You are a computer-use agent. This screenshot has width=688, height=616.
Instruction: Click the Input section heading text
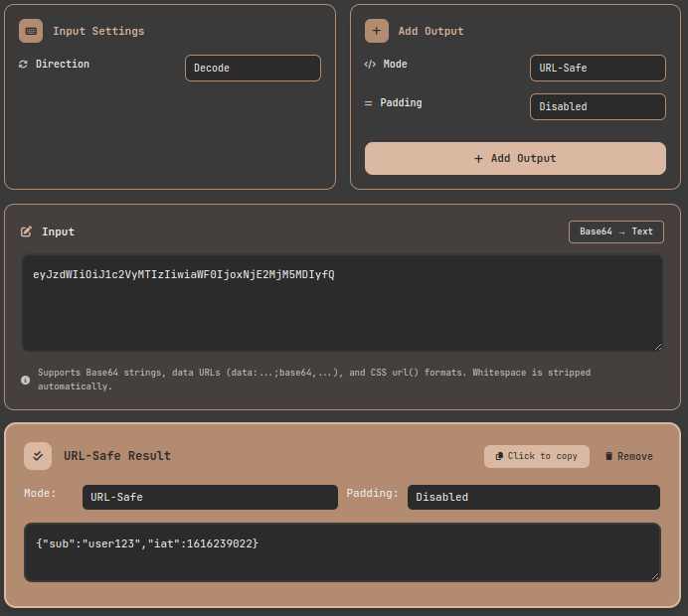pos(59,231)
